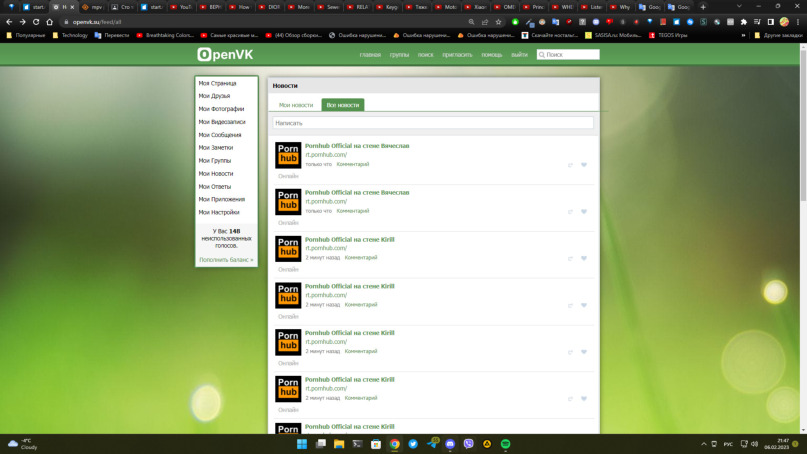Expand the tab search chevron in Chrome
The height and width of the screenshot is (454, 807).
[739, 6]
